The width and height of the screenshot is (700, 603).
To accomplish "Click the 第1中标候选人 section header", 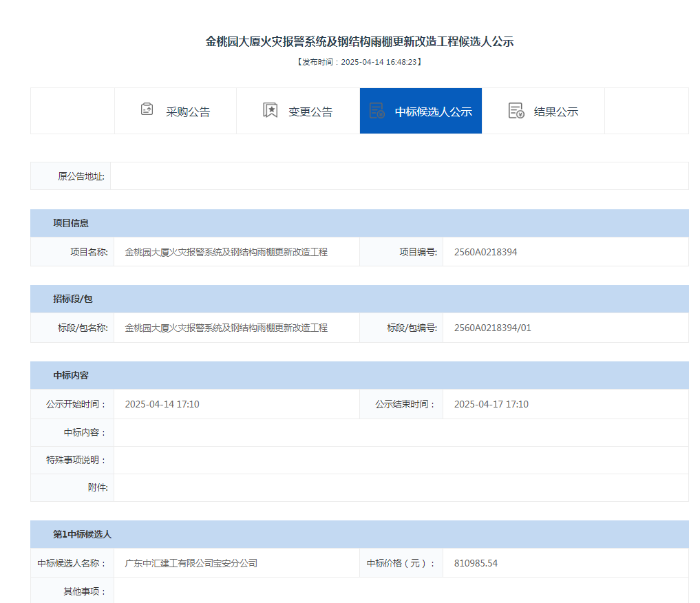I will point(359,534).
